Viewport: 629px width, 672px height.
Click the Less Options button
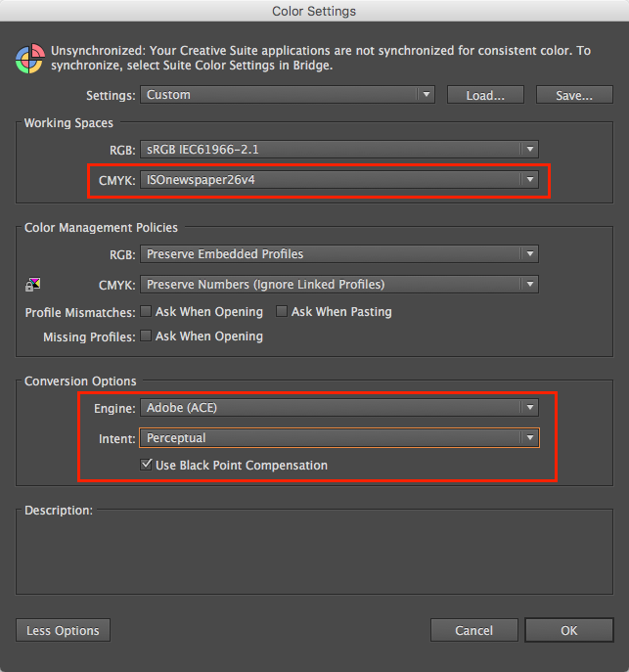pyautogui.click(x=63, y=630)
